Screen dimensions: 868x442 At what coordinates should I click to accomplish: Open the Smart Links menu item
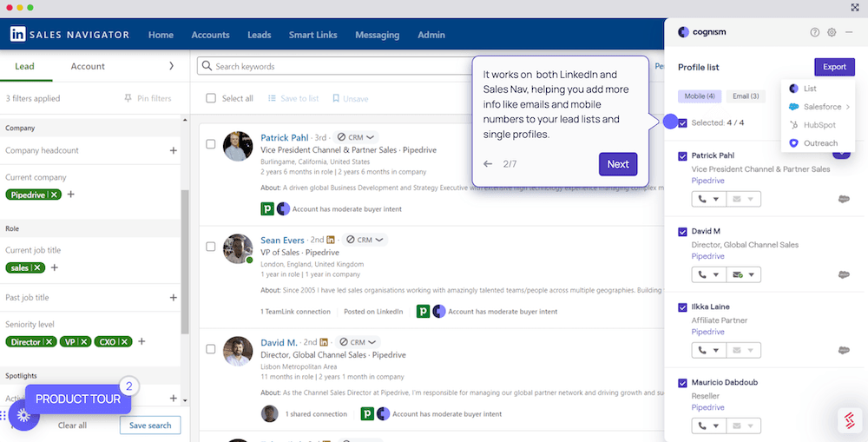coord(312,35)
